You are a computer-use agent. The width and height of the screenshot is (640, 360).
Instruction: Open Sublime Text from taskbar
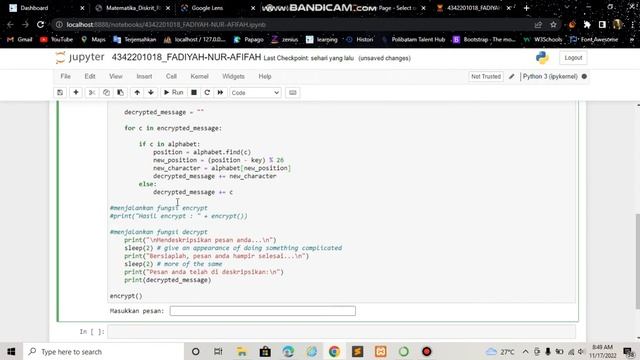[358, 351]
